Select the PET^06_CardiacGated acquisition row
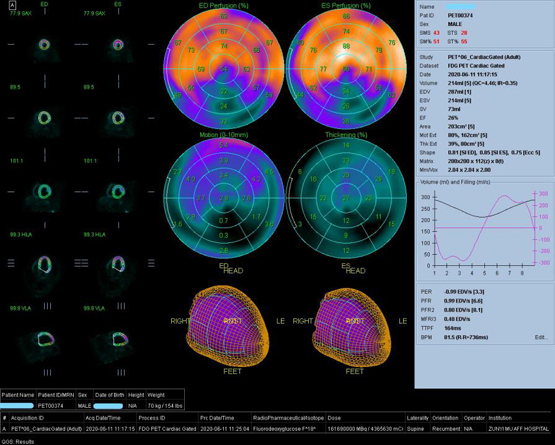Screen dimensions: 555x445 (x=278, y=429)
